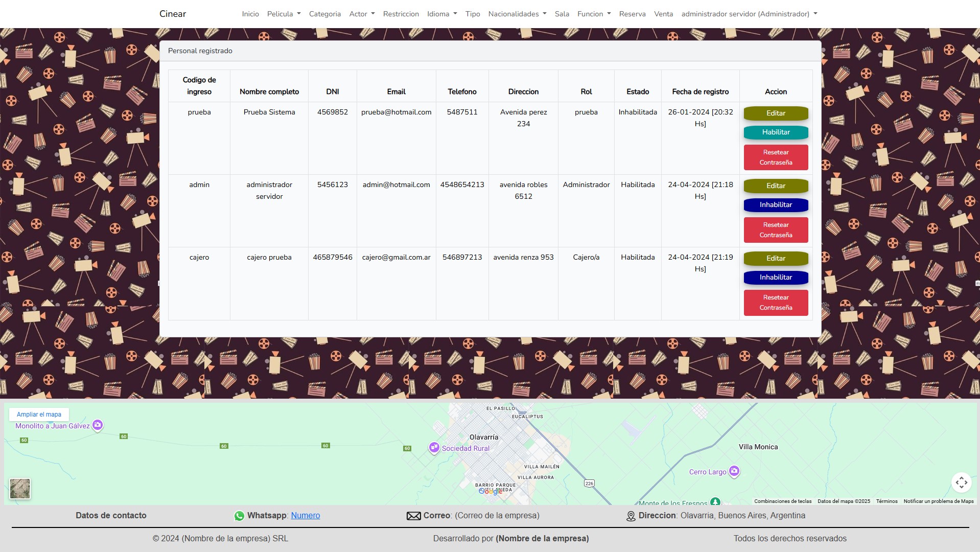
Task: Expand the Pelicula dropdown menu
Action: click(284, 14)
